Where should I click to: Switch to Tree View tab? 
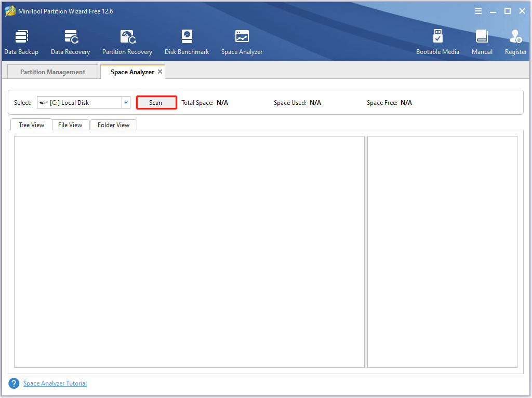pyautogui.click(x=31, y=125)
